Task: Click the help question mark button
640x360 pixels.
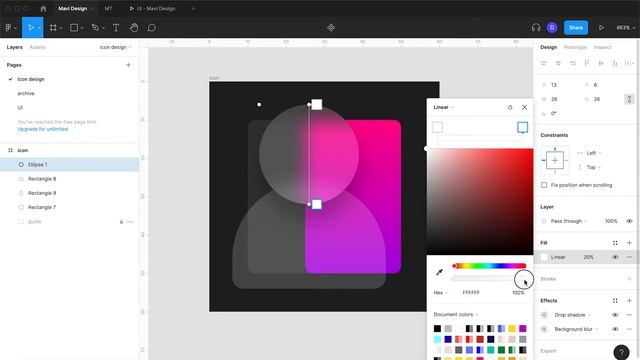Action: [x=621, y=352]
